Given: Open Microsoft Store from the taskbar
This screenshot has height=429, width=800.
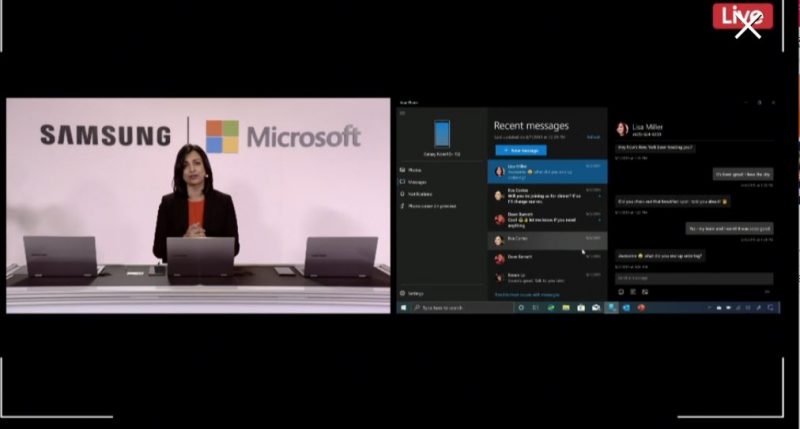Looking at the screenshot, I should click(581, 308).
